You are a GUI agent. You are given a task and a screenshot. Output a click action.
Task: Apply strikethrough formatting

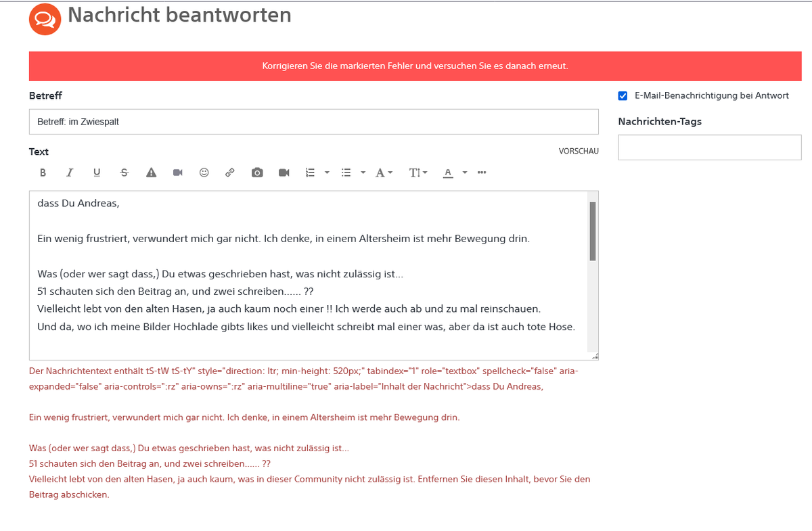[124, 172]
